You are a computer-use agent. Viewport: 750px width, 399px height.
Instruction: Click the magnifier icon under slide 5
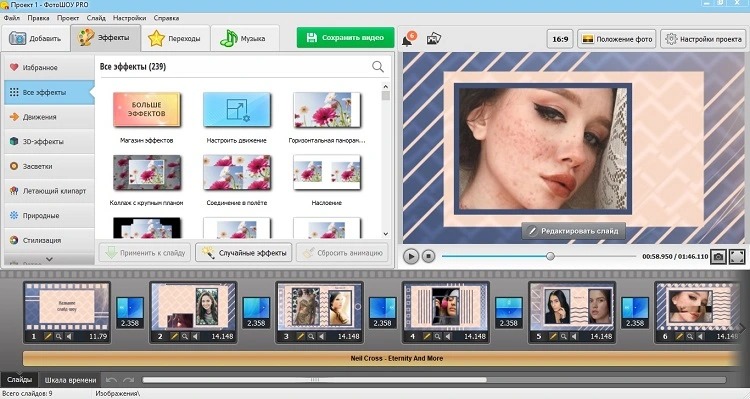point(563,336)
